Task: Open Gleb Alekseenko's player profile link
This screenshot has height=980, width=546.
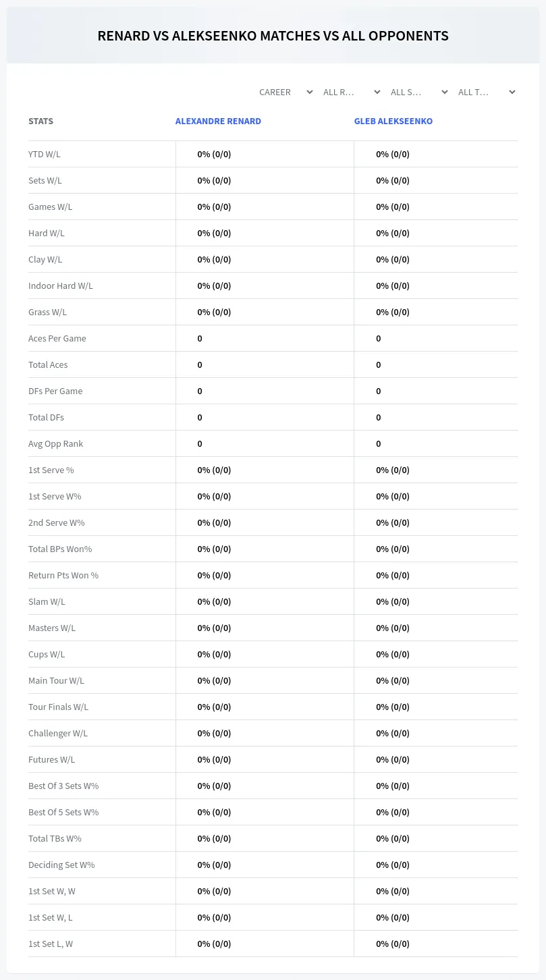Action: tap(393, 121)
